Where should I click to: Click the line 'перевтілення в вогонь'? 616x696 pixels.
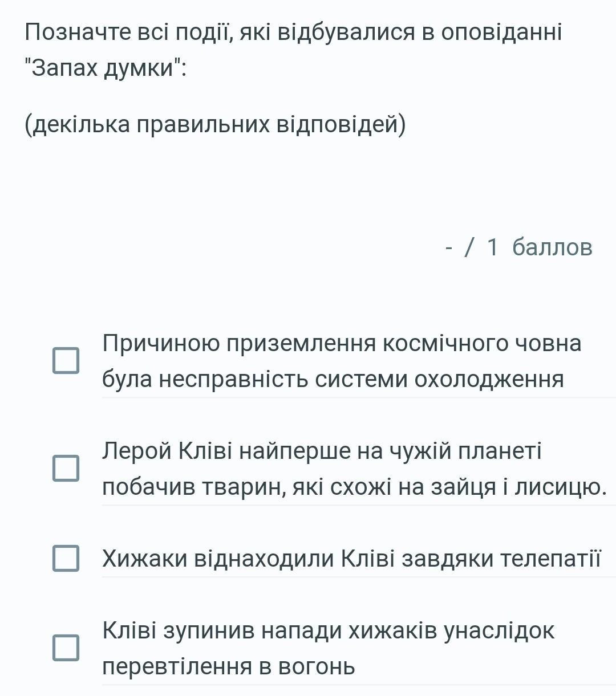[x=228, y=666]
